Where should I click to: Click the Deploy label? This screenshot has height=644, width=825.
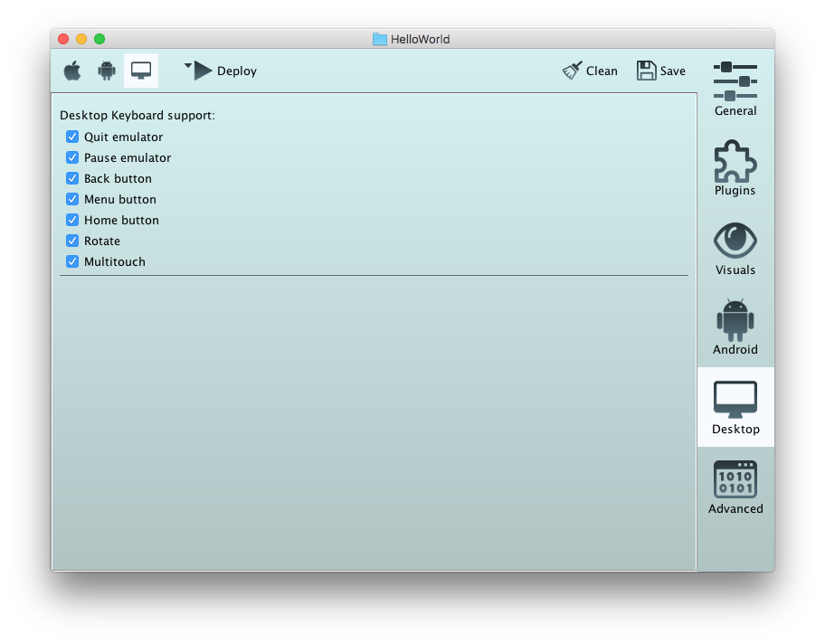tap(237, 71)
